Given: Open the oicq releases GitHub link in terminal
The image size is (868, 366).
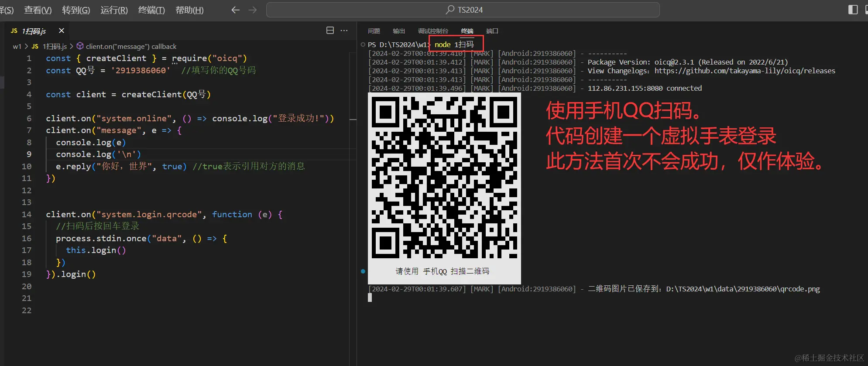Looking at the screenshot, I should pos(745,71).
